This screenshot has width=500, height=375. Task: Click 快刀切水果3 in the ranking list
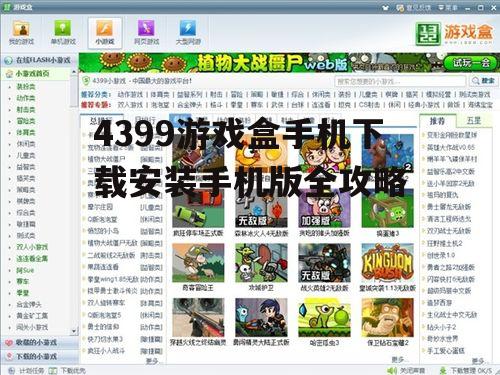point(105,339)
